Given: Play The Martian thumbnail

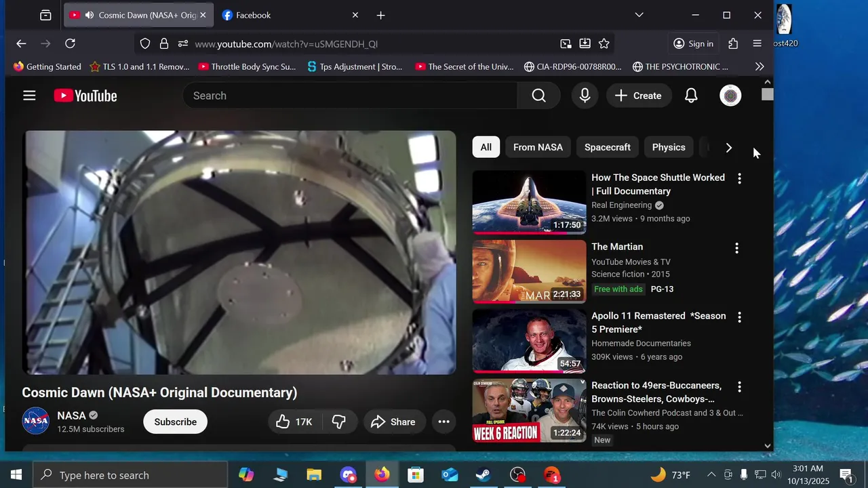Looking at the screenshot, I should (x=529, y=272).
